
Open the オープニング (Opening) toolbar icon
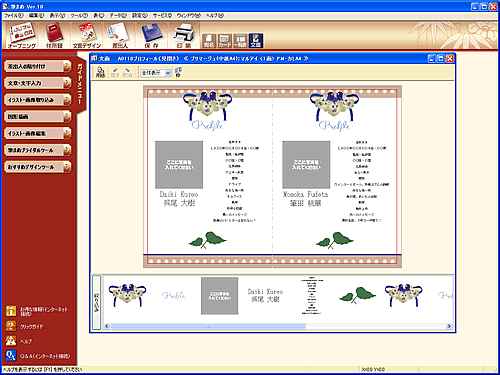click(x=22, y=35)
